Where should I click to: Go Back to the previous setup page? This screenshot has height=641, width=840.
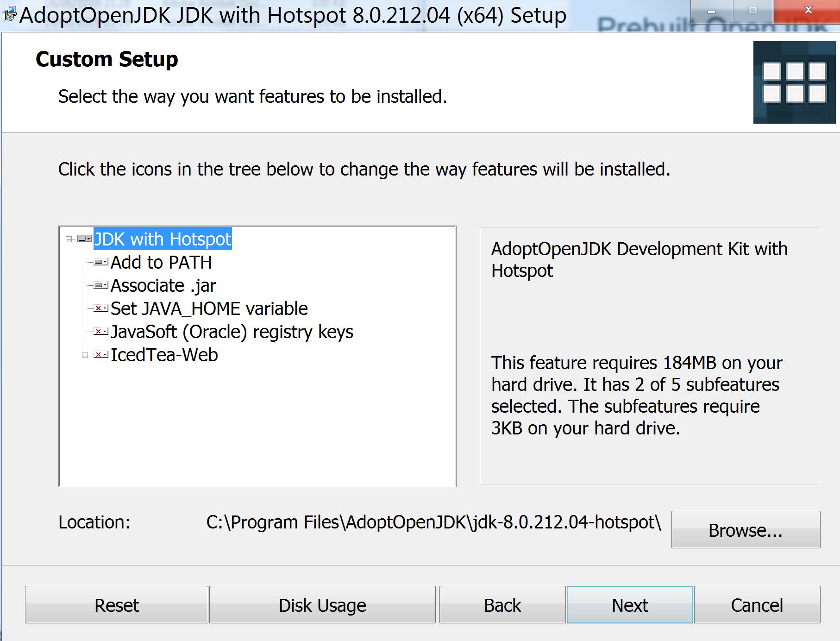click(x=502, y=605)
